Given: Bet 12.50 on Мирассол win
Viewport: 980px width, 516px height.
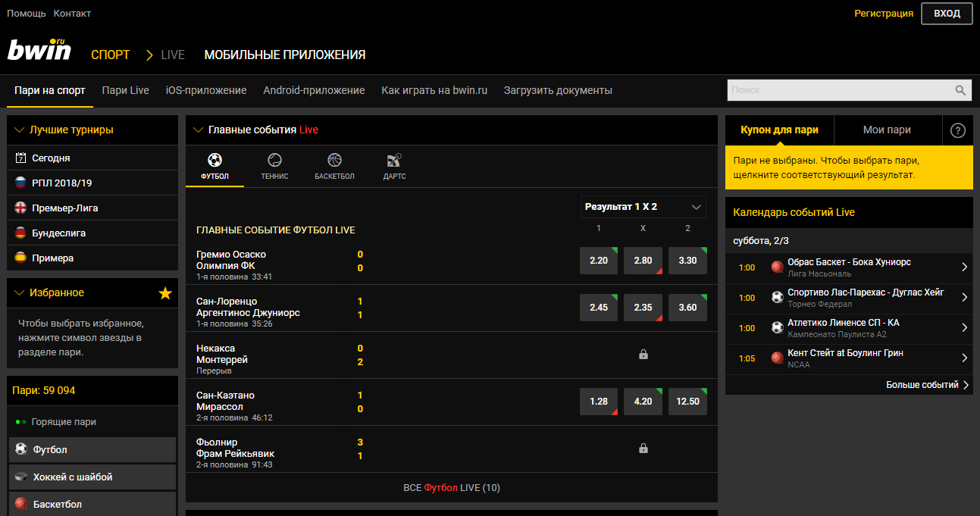Looking at the screenshot, I should [687, 402].
